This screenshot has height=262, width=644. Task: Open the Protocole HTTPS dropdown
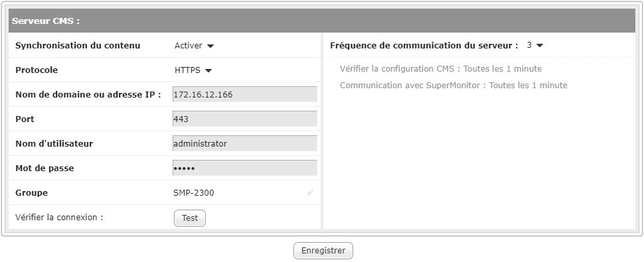[193, 70]
